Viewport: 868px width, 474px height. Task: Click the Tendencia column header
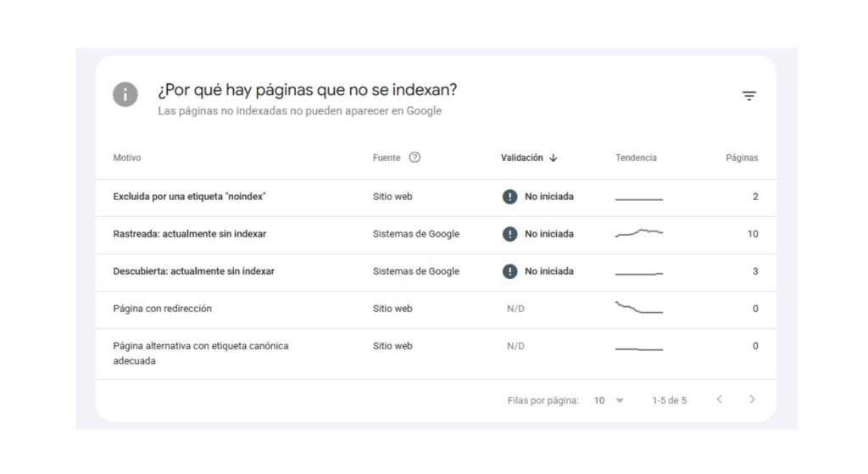pos(636,158)
